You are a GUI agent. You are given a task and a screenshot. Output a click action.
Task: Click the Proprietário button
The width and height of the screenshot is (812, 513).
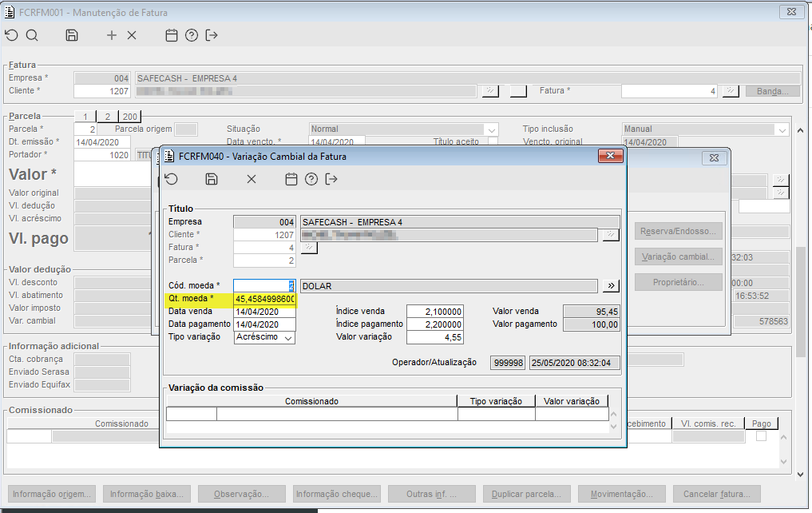click(x=679, y=282)
